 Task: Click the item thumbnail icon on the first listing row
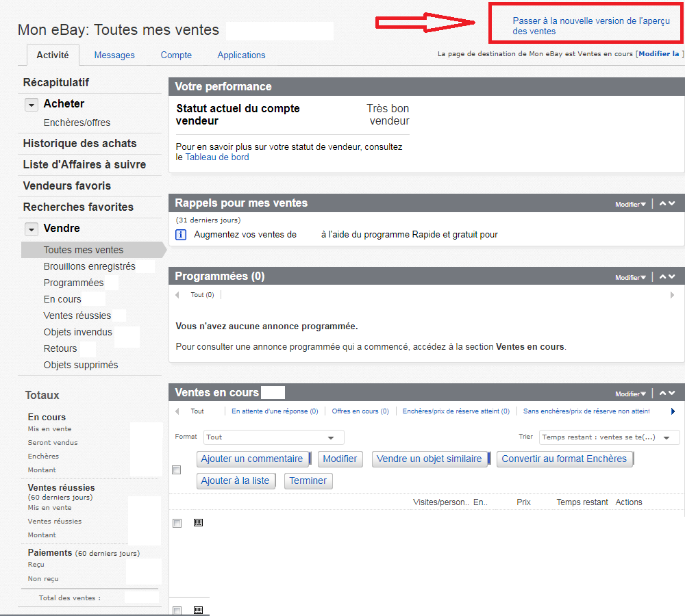click(198, 522)
